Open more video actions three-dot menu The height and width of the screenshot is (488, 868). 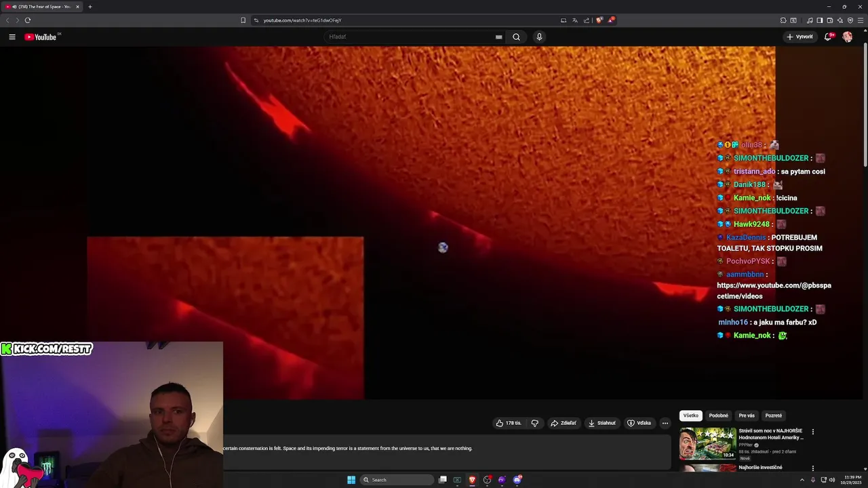coord(665,423)
